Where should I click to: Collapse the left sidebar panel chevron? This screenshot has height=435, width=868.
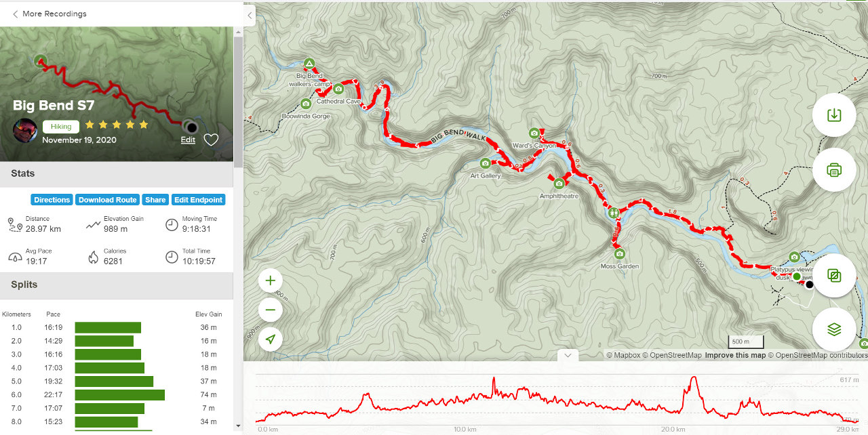click(x=250, y=15)
